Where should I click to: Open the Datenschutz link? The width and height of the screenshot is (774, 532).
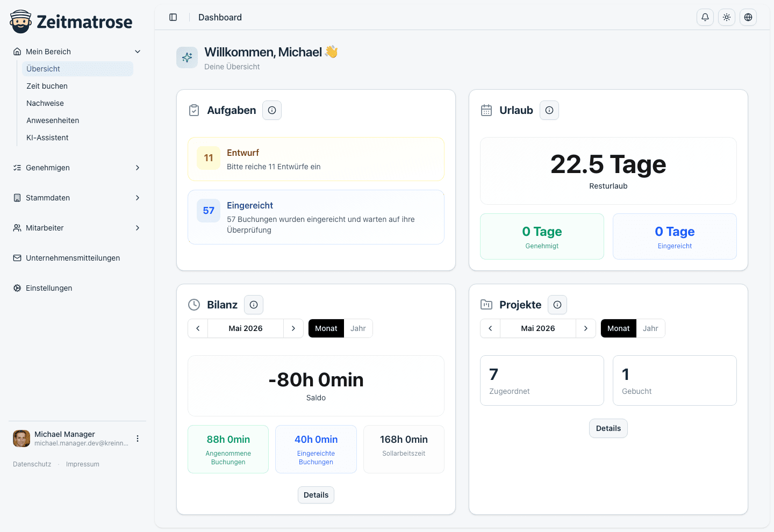[32, 464]
